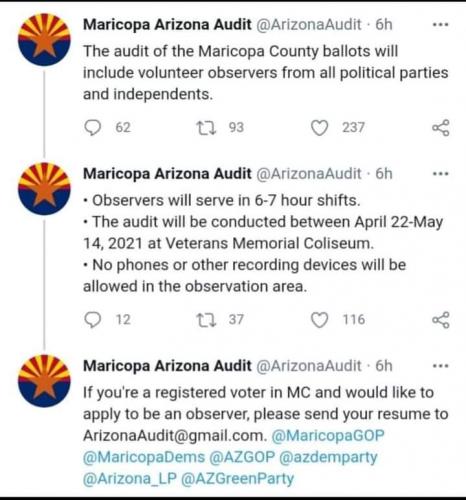Viewport: 466px width, 500px height.
Task: Open the @AZGreenParty mention
Action: coord(238,479)
